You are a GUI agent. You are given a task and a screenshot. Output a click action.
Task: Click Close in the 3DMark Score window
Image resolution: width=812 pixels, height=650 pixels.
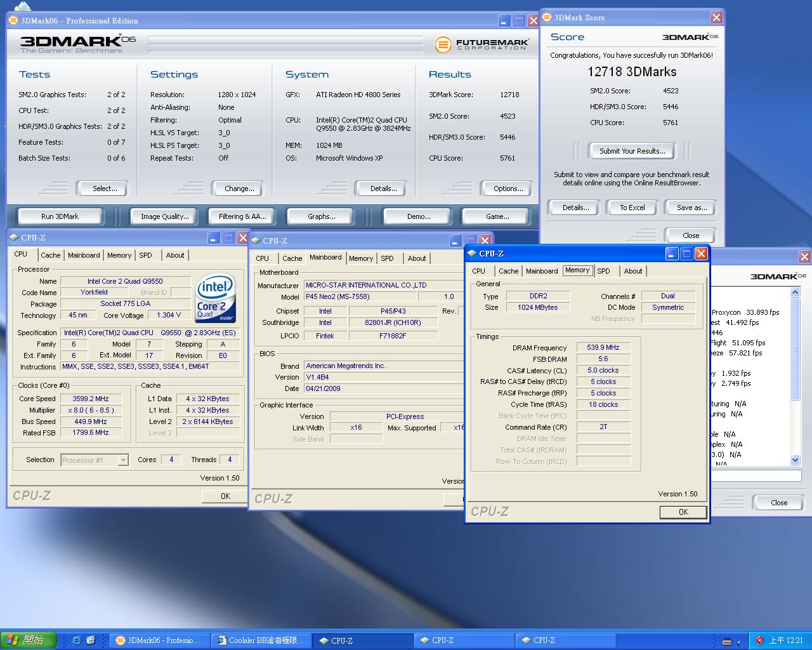coord(691,235)
